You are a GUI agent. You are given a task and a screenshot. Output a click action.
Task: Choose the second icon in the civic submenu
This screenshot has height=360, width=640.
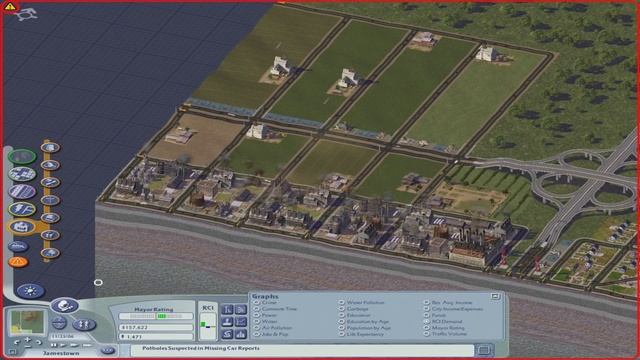[50, 165]
